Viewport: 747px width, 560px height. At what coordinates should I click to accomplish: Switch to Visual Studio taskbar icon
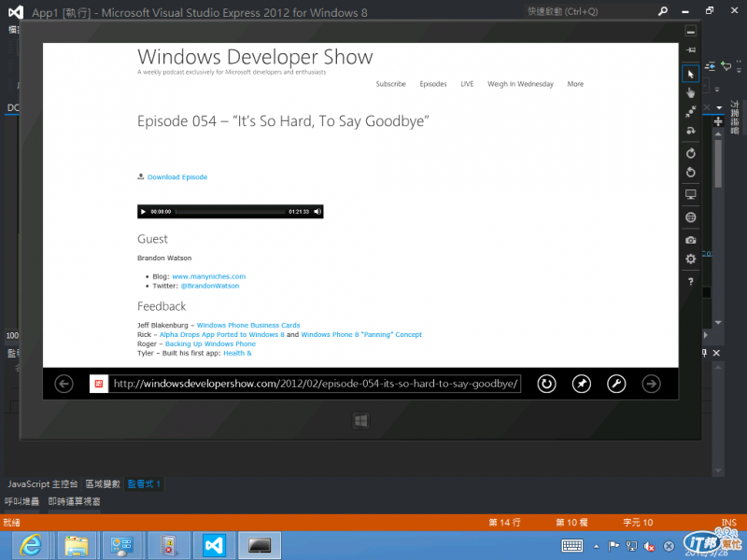214,545
